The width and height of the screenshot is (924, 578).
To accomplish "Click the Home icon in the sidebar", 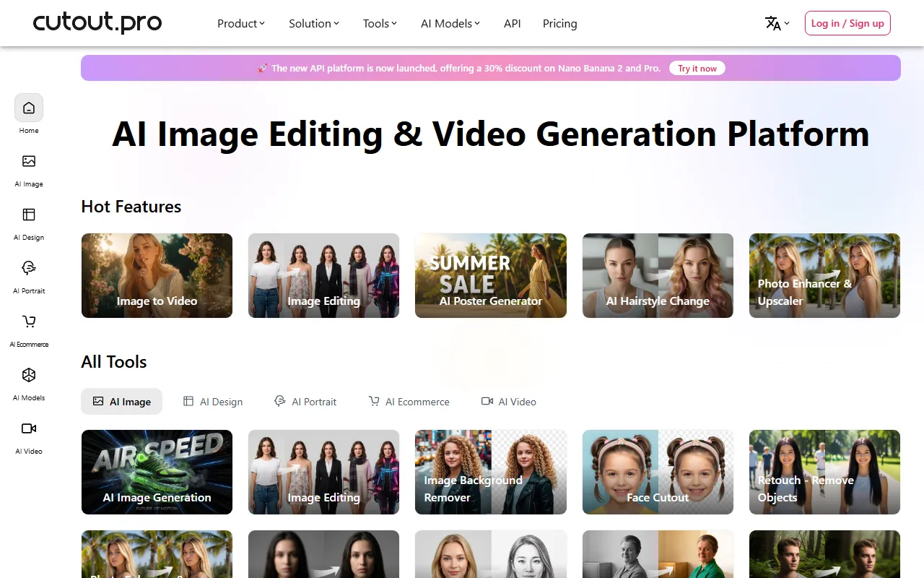I will tap(29, 108).
